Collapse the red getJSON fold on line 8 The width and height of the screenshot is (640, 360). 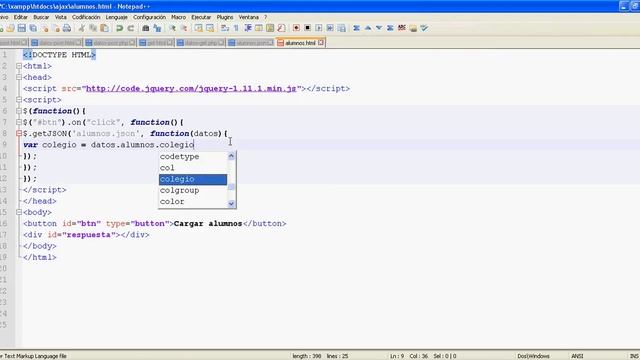19,133
